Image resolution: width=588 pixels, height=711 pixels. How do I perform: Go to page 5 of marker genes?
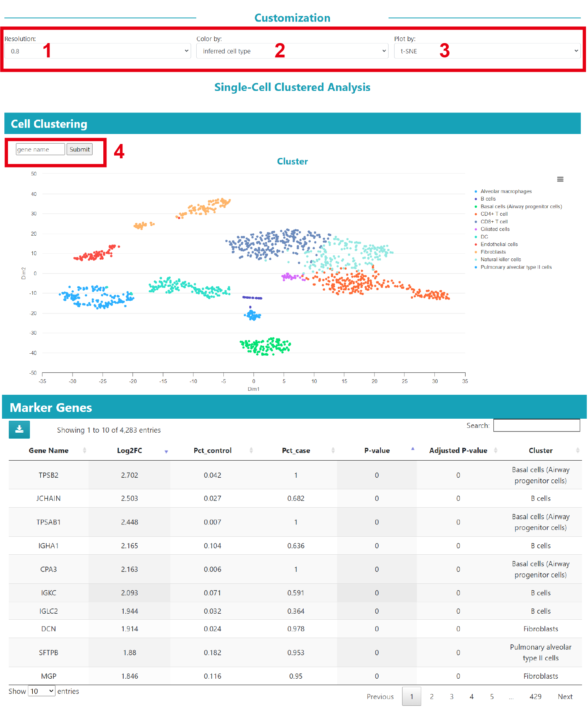[x=492, y=697]
